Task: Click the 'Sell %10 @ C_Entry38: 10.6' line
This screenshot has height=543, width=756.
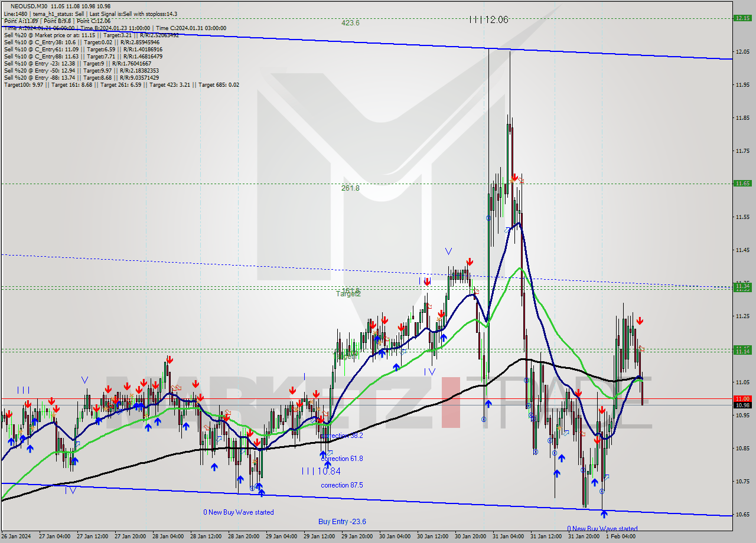Action: pyautogui.click(x=82, y=42)
